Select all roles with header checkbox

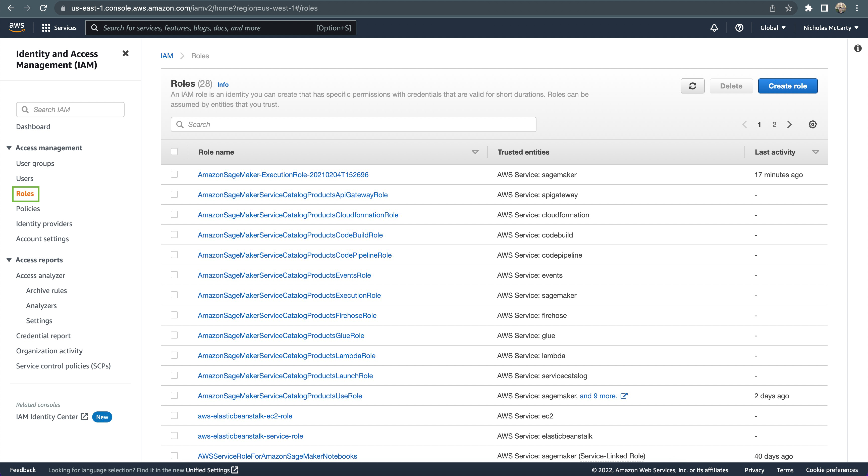coord(174,152)
